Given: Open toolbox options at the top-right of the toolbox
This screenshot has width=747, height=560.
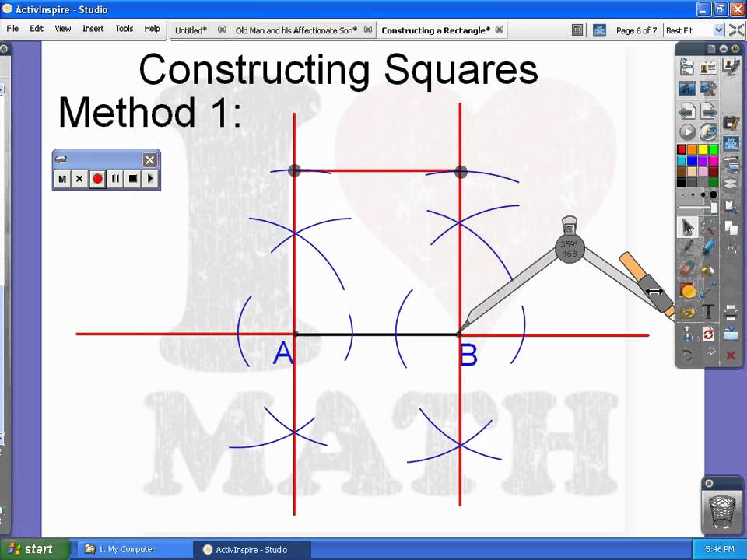Looking at the screenshot, I should click(711, 48).
